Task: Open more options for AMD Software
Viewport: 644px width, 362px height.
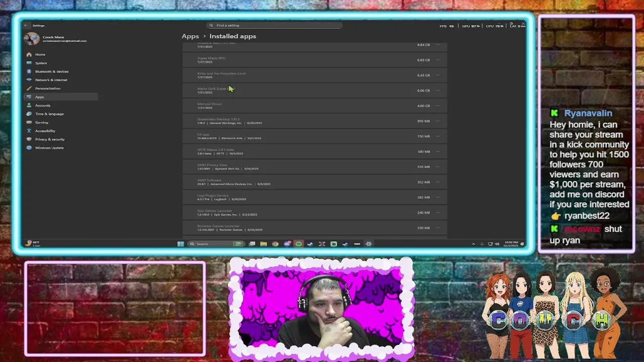Action: (438, 182)
